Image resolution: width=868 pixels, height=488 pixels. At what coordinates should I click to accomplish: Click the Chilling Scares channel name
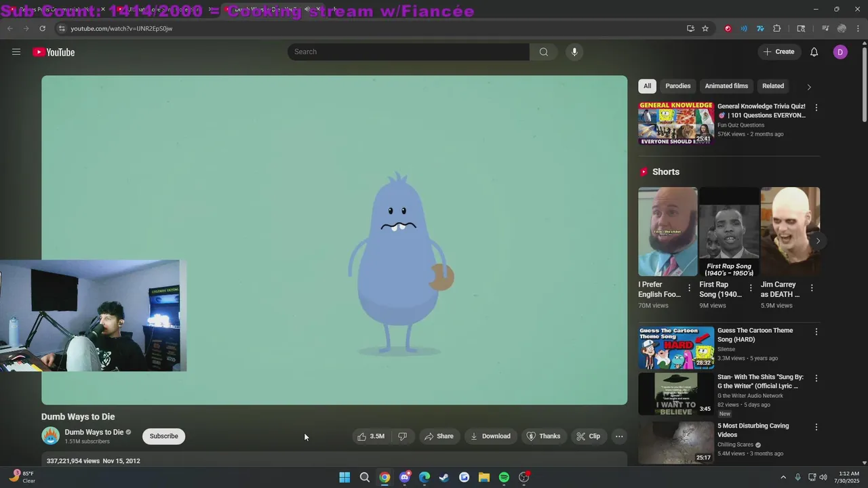coord(736,445)
